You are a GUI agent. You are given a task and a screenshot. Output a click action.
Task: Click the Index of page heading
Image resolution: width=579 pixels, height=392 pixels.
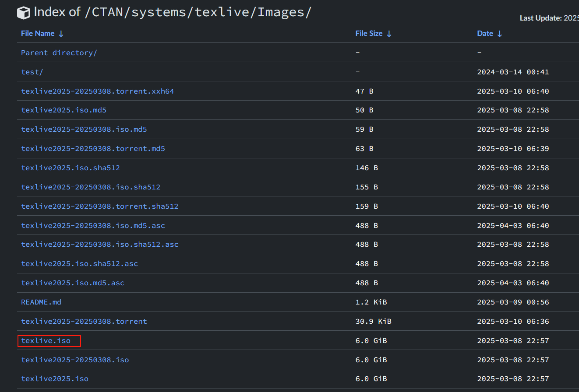pos(173,12)
